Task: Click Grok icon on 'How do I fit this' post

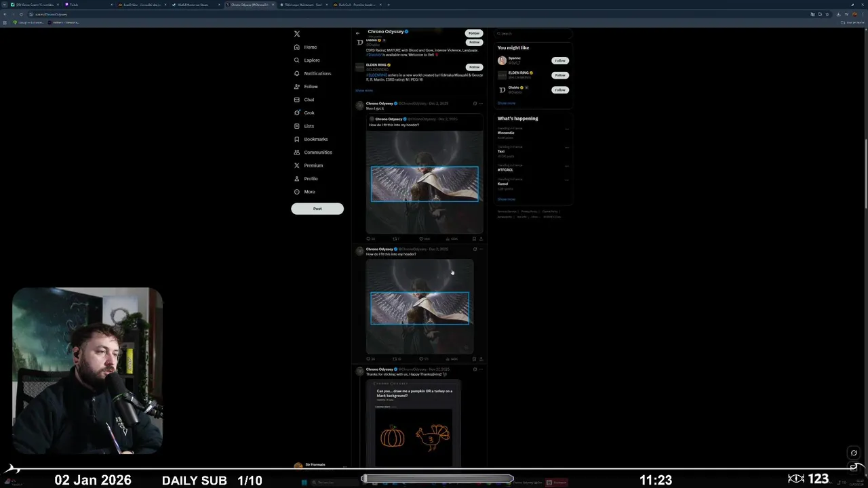Action: (x=475, y=249)
